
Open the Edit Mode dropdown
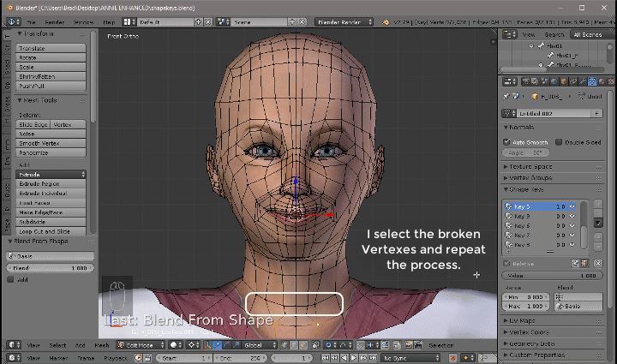coord(140,345)
